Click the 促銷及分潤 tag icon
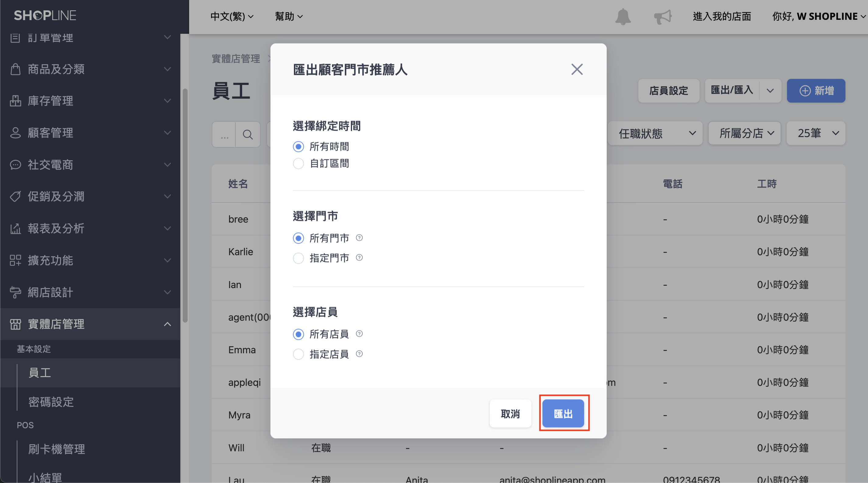The image size is (868, 483). tap(15, 196)
